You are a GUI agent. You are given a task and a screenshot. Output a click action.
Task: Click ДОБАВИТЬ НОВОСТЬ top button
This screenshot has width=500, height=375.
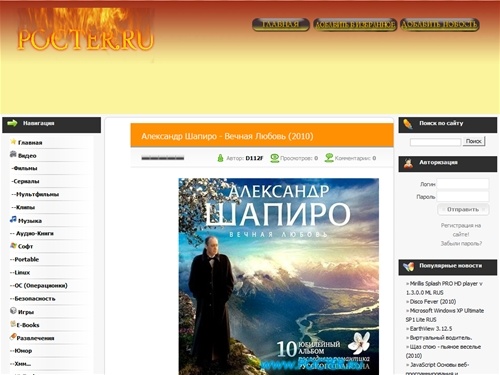(x=440, y=25)
